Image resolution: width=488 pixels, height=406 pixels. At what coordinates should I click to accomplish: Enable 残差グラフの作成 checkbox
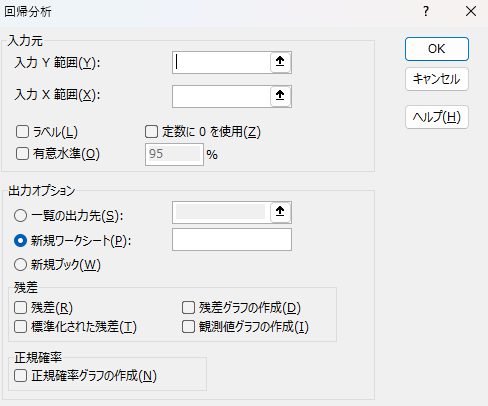click(188, 308)
